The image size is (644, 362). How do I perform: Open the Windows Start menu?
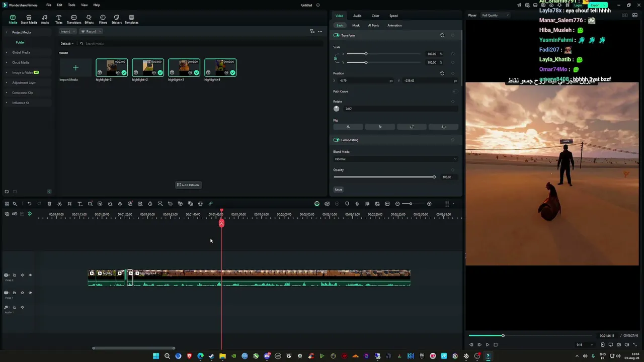coord(156,356)
